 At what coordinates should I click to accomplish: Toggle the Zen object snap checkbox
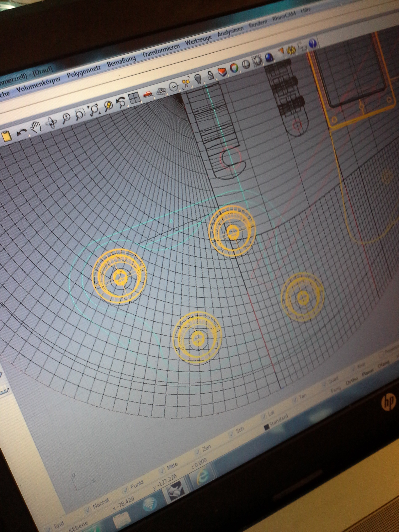coord(197,453)
